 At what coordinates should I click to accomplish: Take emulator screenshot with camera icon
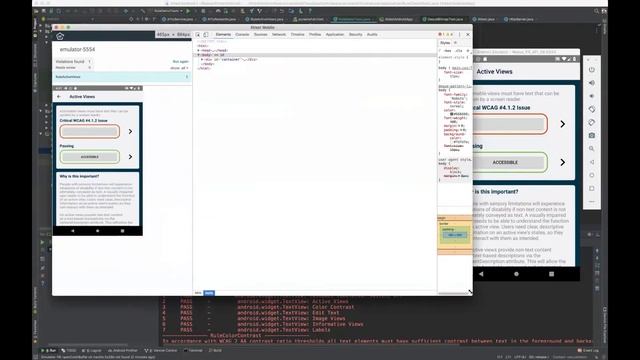pyautogui.click(x=591, y=135)
